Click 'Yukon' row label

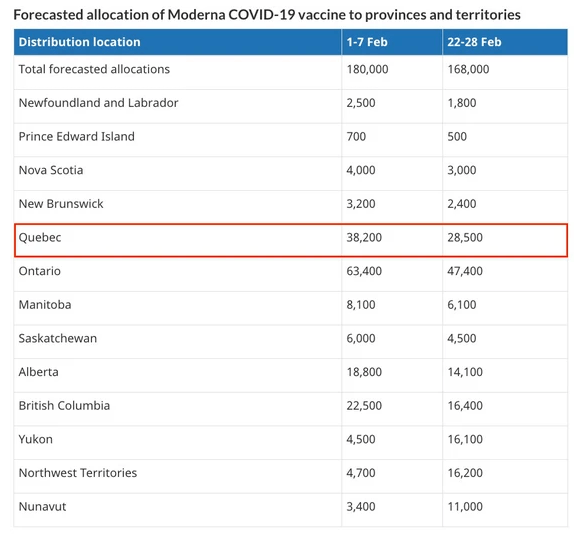click(x=36, y=439)
